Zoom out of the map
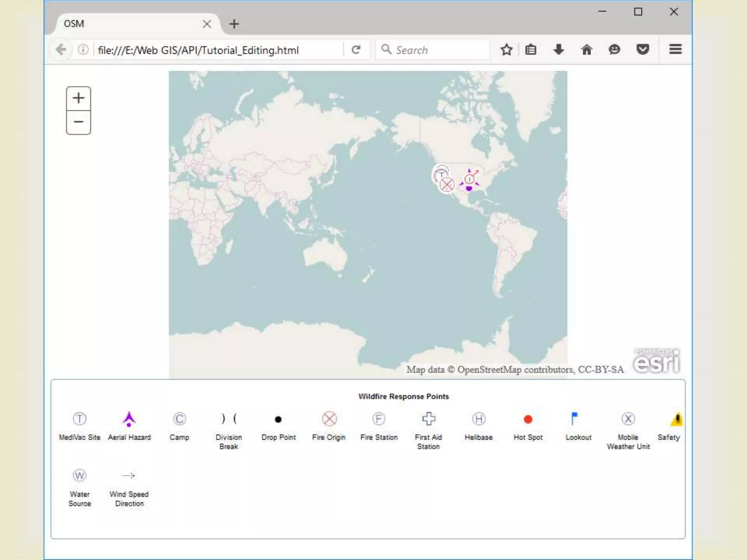 (78, 122)
